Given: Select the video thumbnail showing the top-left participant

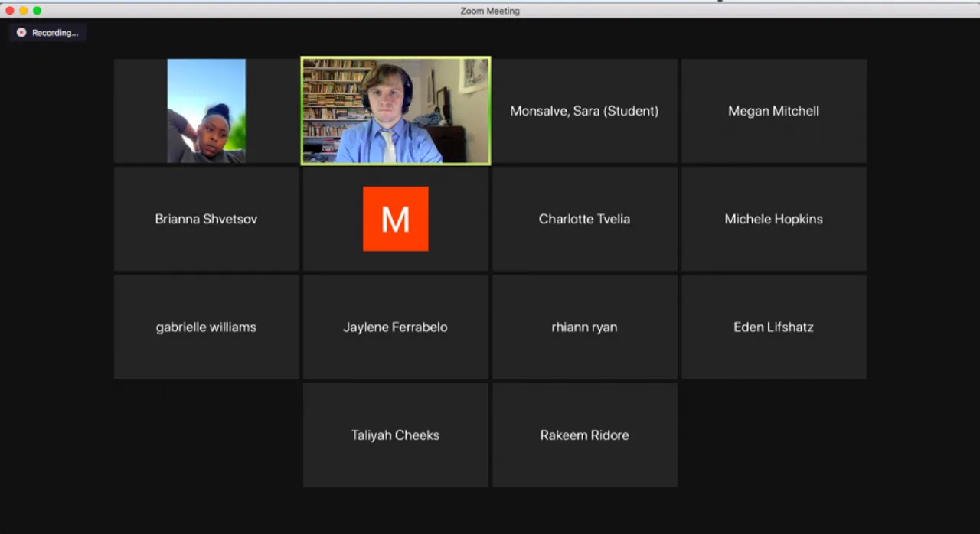Looking at the screenshot, I should point(206,111).
